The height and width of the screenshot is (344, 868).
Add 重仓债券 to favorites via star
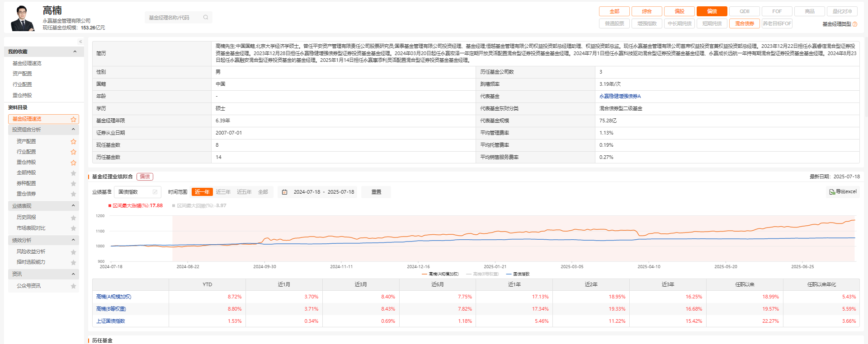coord(73,194)
